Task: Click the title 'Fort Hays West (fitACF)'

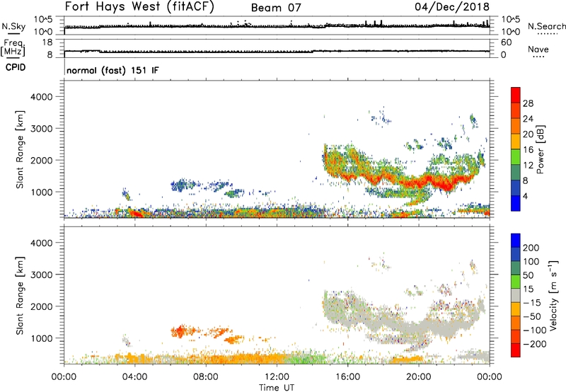Action: (x=139, y=7)
